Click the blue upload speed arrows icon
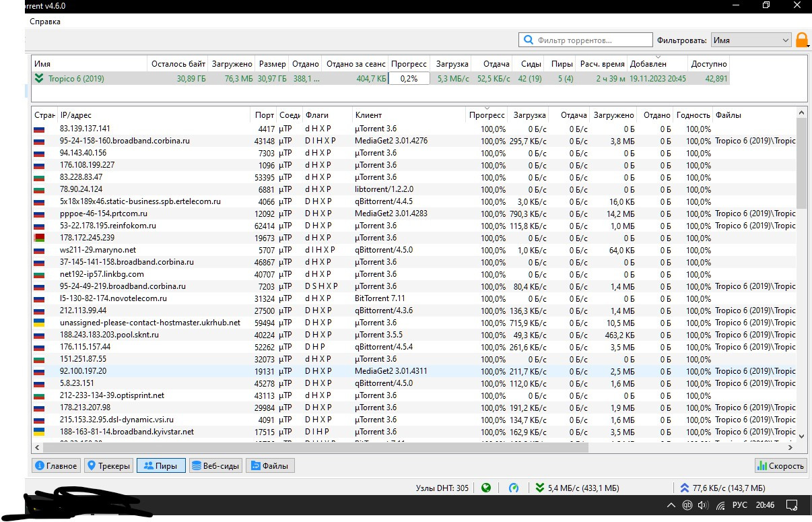The image size is (812, 522). tap(685, 488)
